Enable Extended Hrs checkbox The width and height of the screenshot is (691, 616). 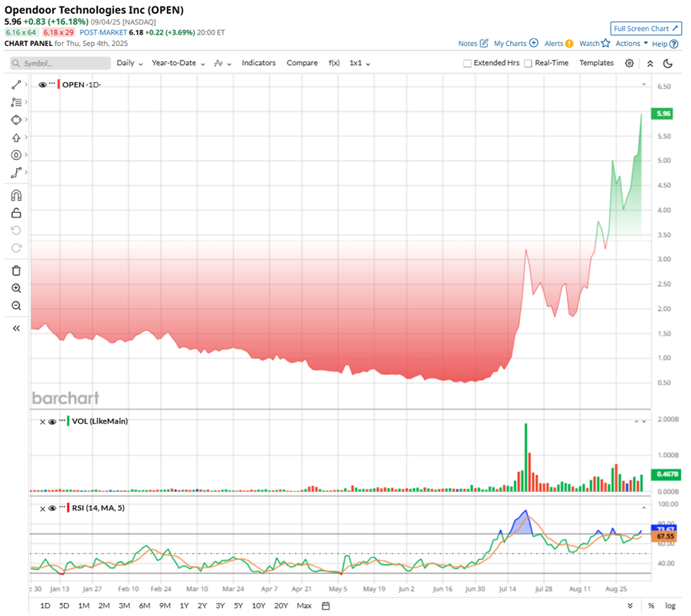(x=467, y=64)
